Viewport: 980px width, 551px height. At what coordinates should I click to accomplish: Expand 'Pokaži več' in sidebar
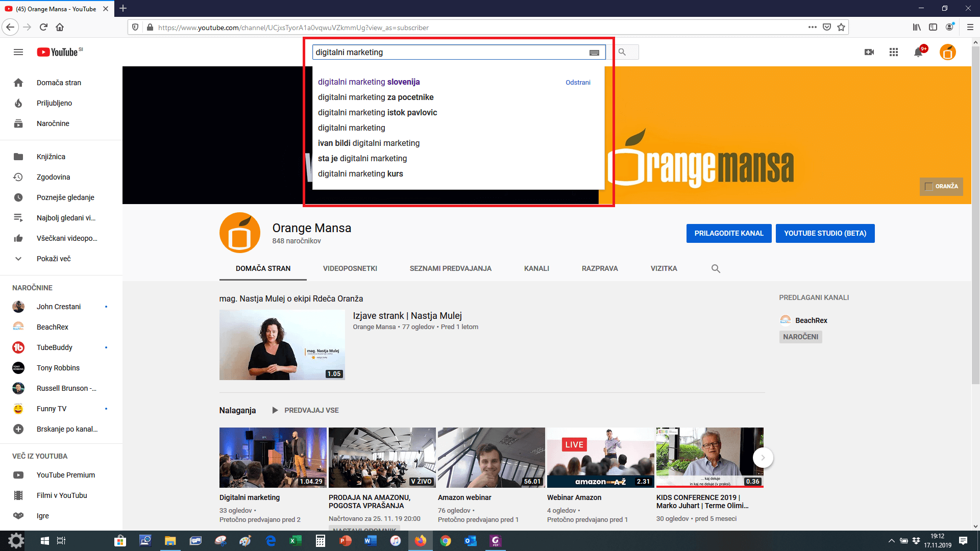click(54, 259)
